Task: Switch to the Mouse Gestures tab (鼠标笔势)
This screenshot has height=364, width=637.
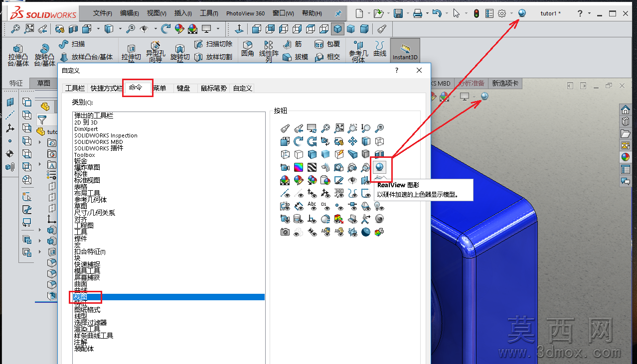Action: point(213,88)
